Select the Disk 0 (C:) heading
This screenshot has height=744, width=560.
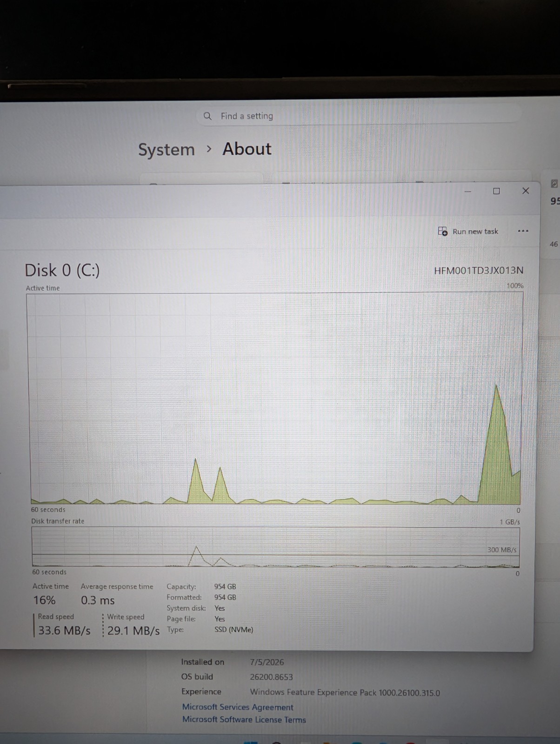pyautogui.click(x=62, y=270)
